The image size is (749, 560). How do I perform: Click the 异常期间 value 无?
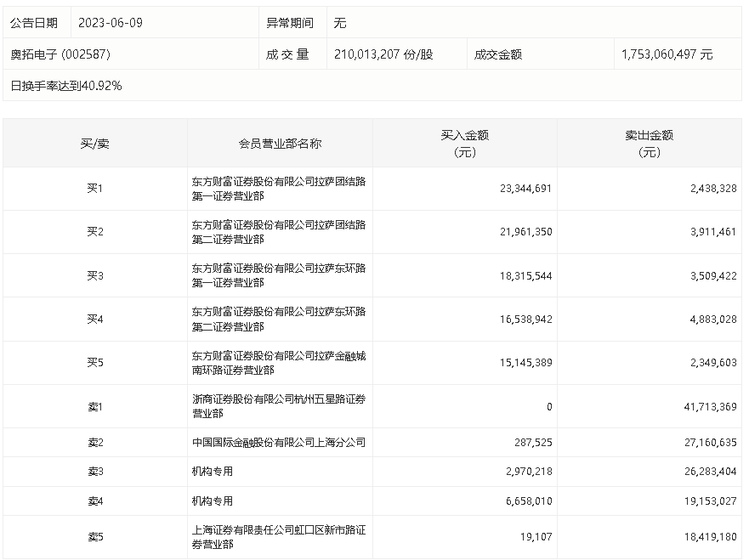tap(339, 23)
